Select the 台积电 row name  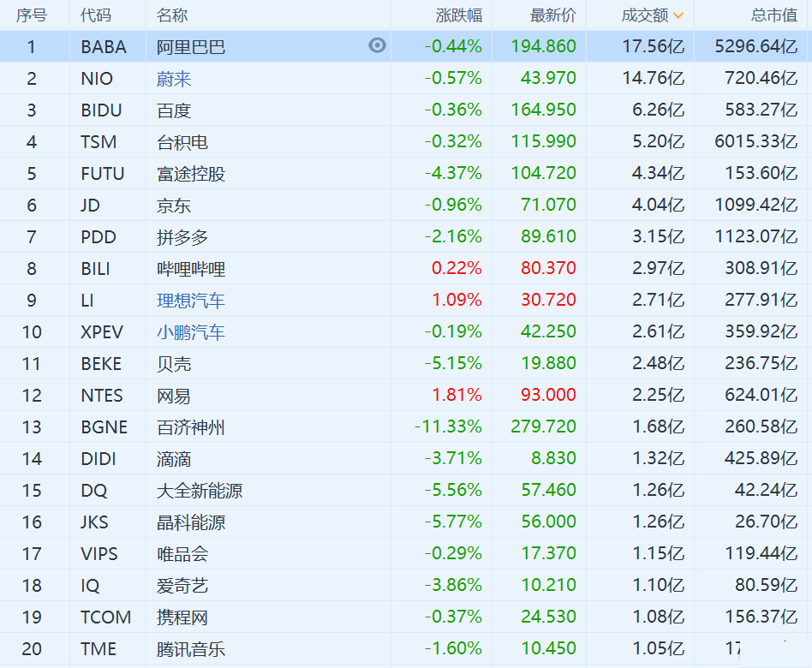182,142
